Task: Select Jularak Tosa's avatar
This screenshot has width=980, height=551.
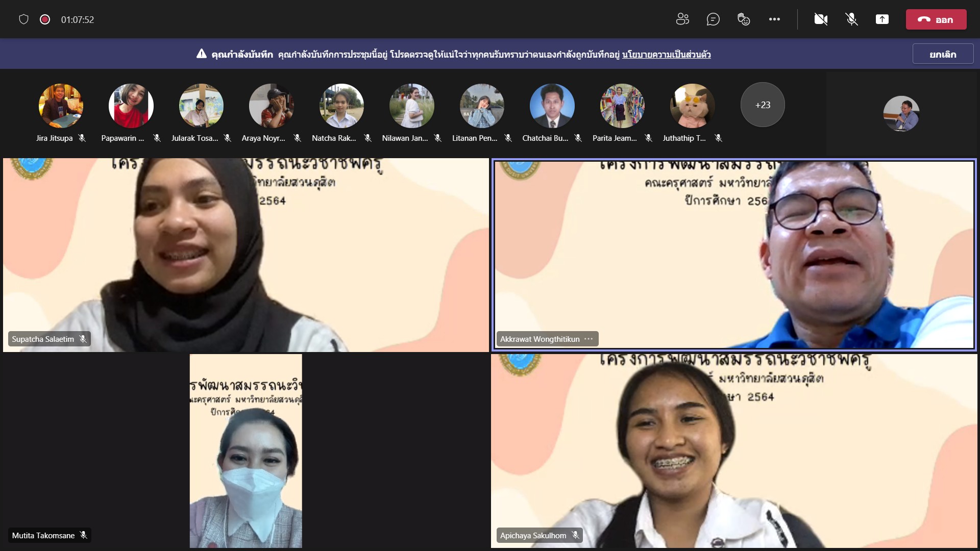Action: tap(201, 106)
